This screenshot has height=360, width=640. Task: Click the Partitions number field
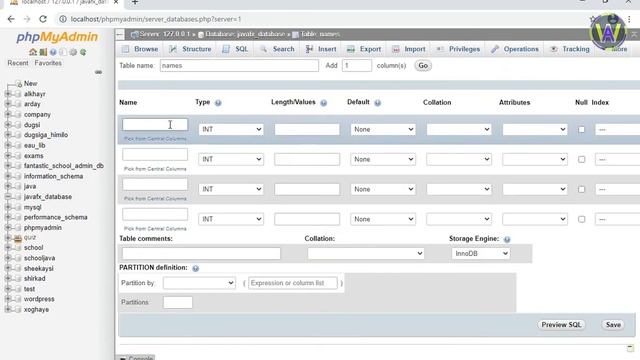[178, 302]
